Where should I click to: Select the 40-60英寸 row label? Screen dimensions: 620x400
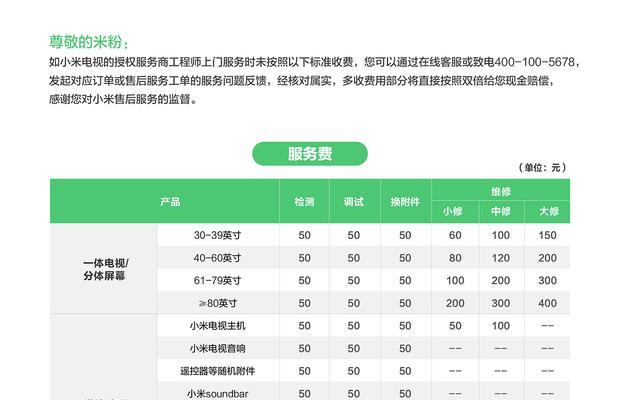click(217, 258)
